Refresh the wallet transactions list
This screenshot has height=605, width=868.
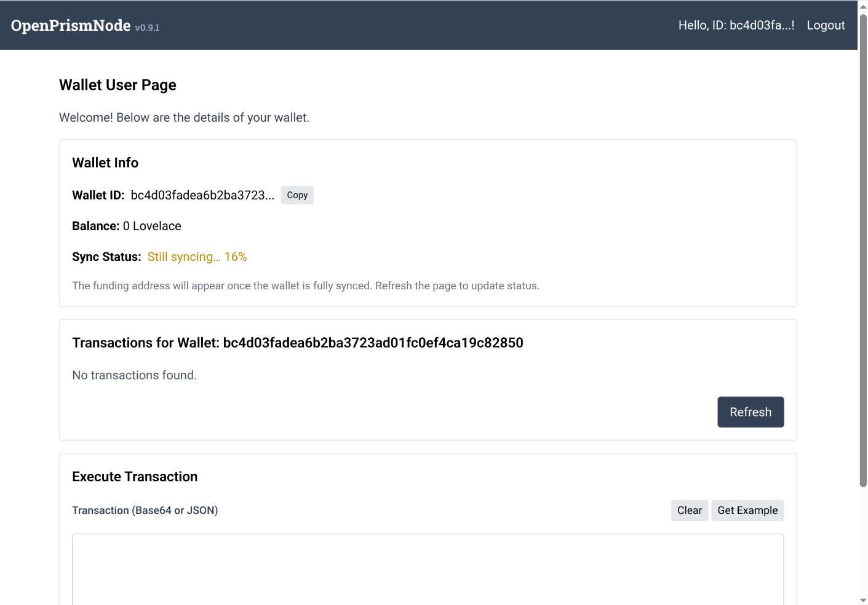pyautogui.click(x=750, y=412)
